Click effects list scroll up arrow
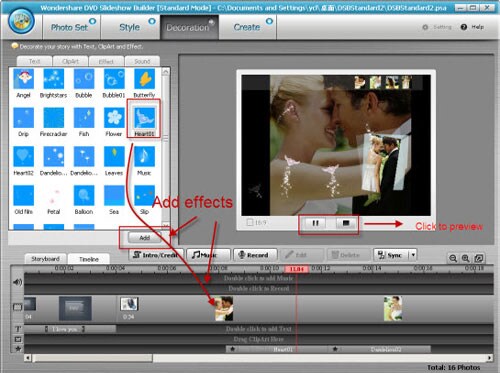 166,72
